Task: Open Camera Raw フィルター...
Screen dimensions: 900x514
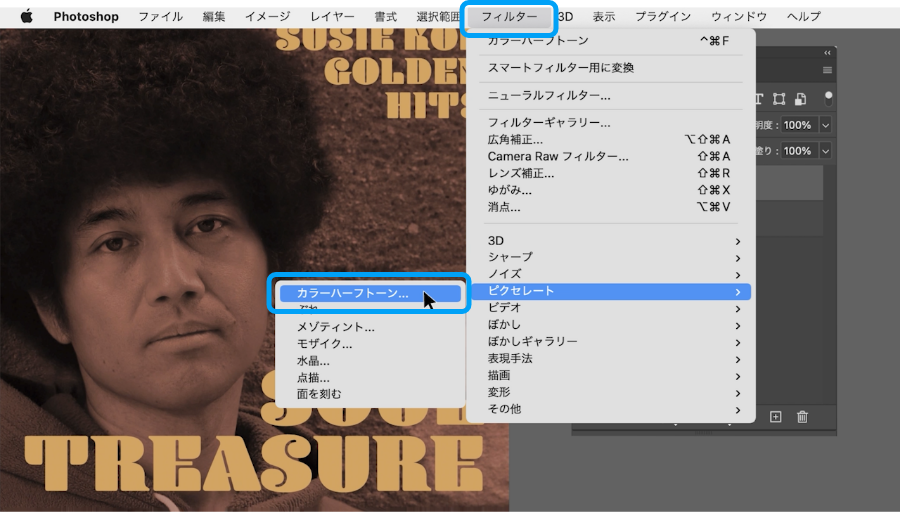Action: [x=611, y=156]
